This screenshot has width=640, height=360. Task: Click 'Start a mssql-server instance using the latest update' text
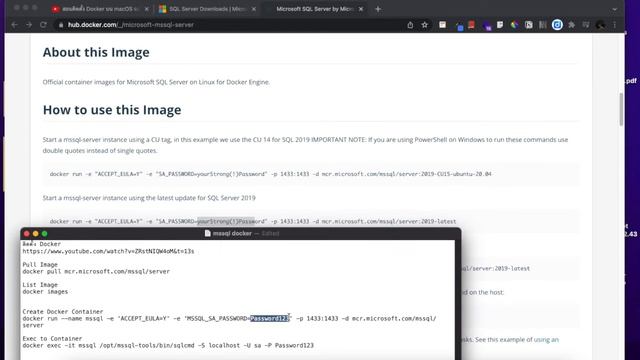pyautogui.click(x=149, y=198)
